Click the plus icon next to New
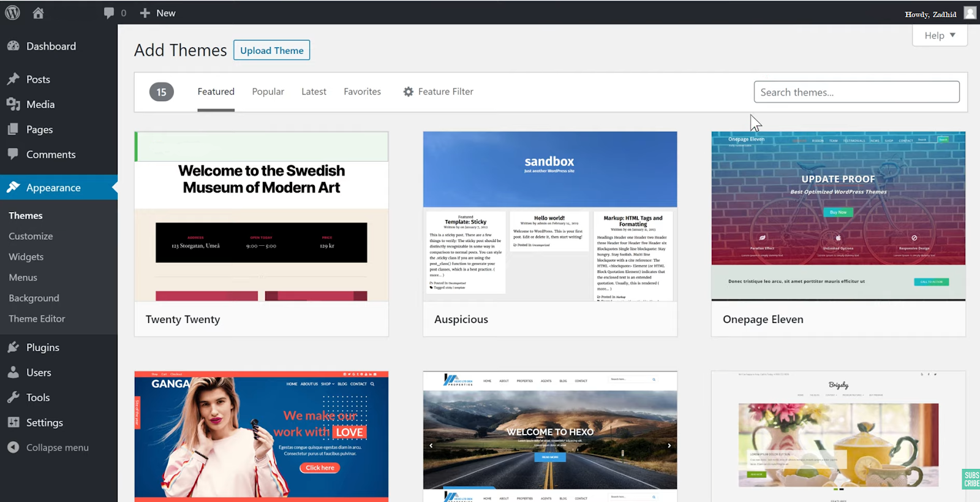 coord(145,13)
